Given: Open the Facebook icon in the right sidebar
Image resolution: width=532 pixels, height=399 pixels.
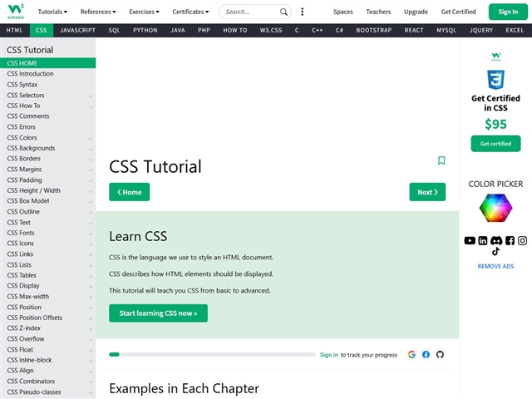Looking at the screenshot, I should pos(510,240).
